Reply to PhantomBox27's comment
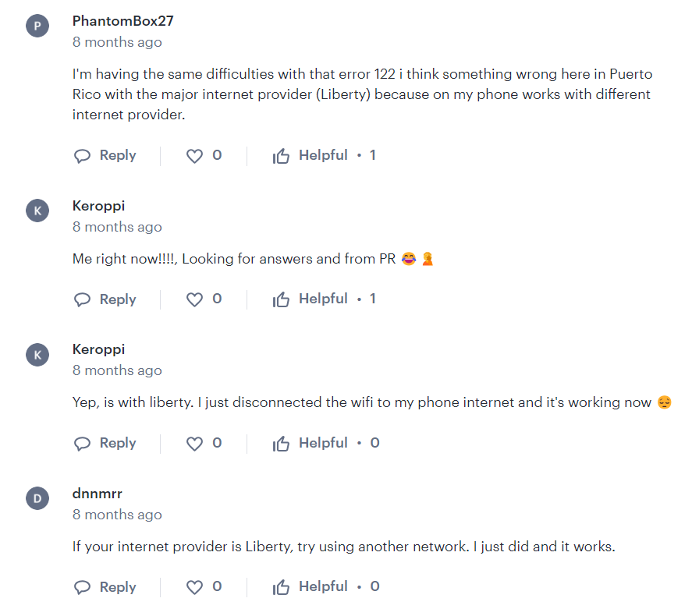Screen dimensions: 692x616 coord(105,156)
